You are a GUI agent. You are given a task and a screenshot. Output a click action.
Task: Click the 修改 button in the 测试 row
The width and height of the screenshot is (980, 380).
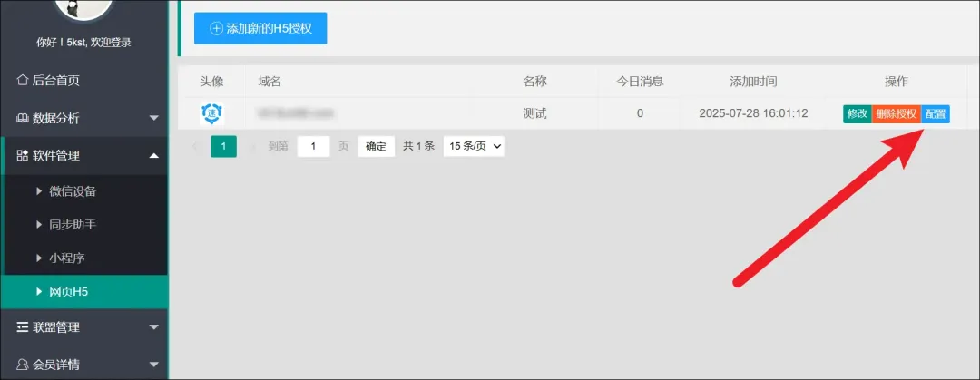(857, 113)
